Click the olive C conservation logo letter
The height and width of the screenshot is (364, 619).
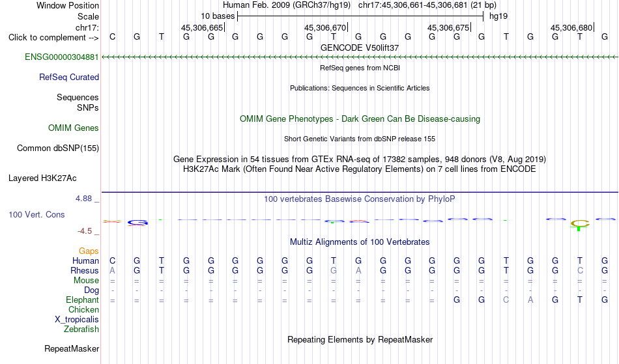579,223
